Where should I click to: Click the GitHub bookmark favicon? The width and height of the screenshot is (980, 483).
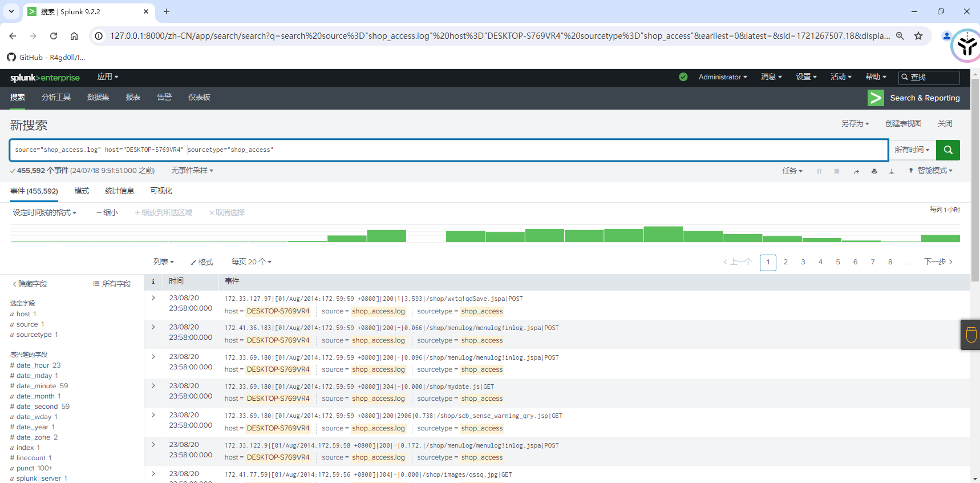11,57
